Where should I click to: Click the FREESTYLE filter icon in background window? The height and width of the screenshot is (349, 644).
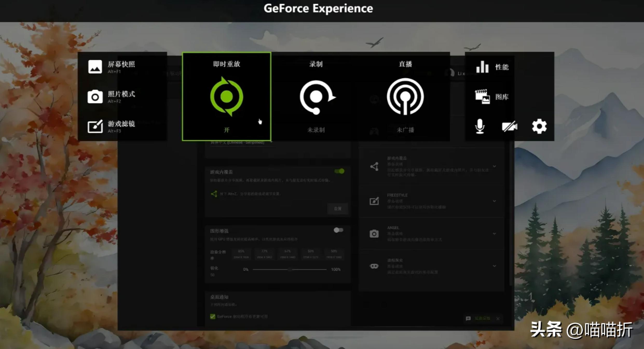[374, 201]
